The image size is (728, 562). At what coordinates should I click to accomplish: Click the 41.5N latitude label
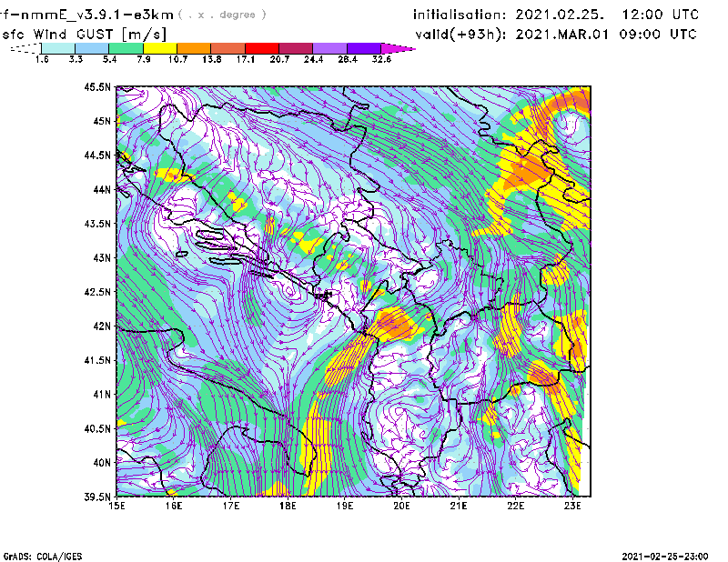pyautogui.click(x=97, y=360)
